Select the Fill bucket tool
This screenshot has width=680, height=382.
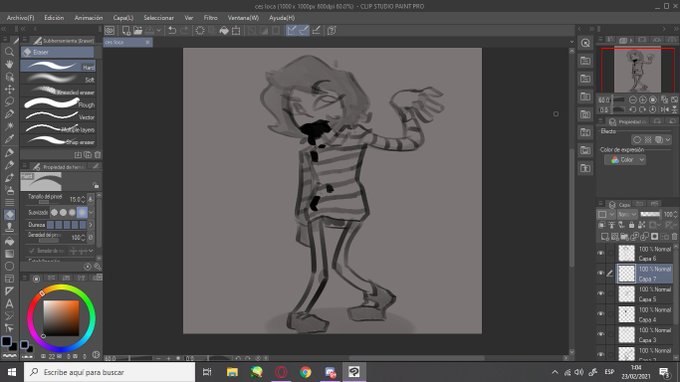coord(9,242)
